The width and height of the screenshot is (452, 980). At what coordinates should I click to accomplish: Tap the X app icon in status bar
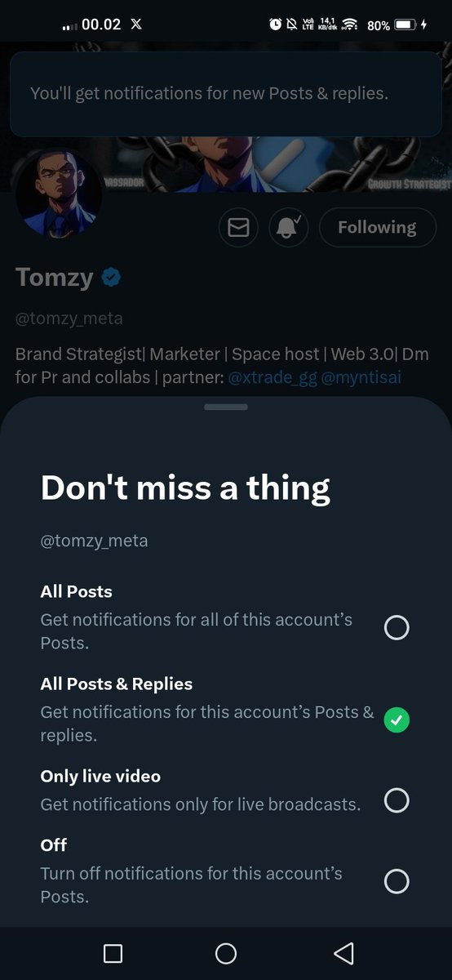point(136,24)
